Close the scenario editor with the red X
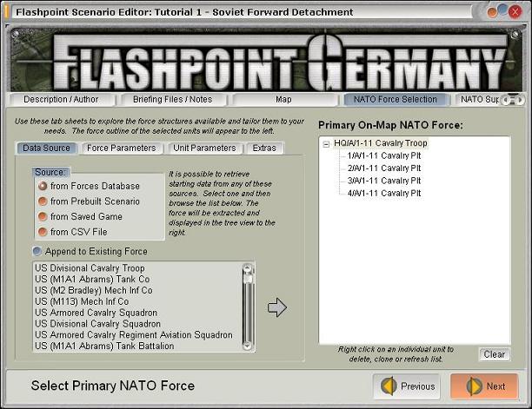The width and height of the screenshot is (532, 409). click(515, 12)
